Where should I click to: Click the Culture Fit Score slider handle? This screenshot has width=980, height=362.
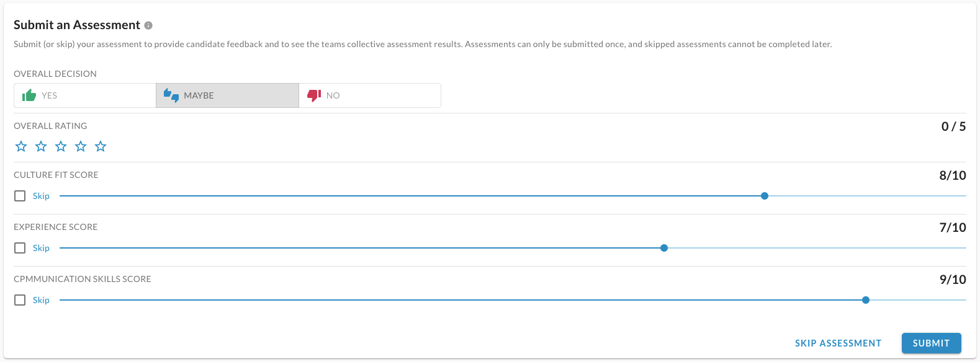[765, 196]
